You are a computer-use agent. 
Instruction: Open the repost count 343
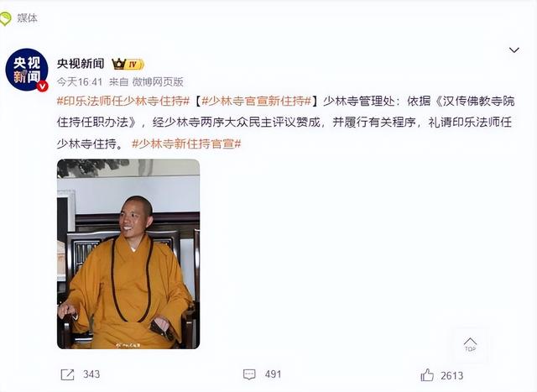tap(91, 374)
